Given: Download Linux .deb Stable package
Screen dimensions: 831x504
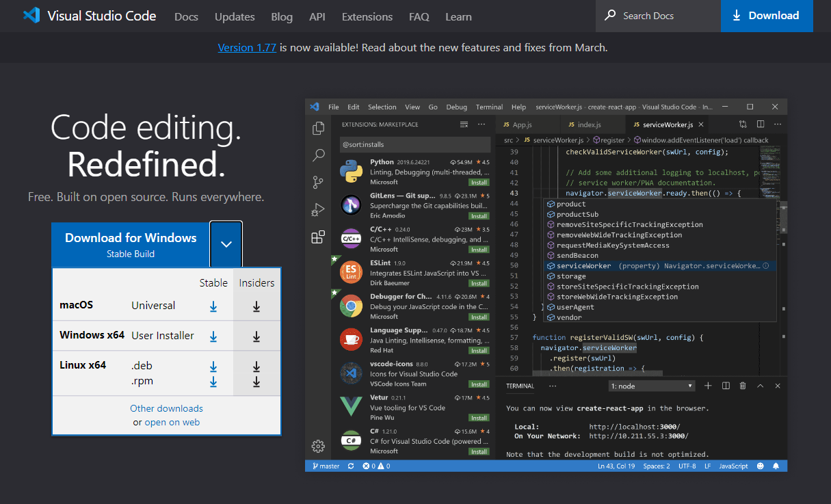Looking at the screenshot, I should click(213, 367).
